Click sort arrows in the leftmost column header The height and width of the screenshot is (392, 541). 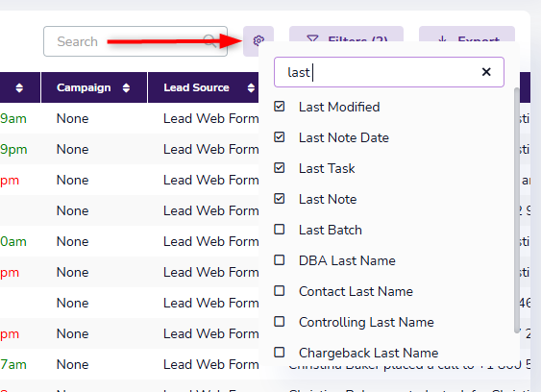click(x=19, y=87)
